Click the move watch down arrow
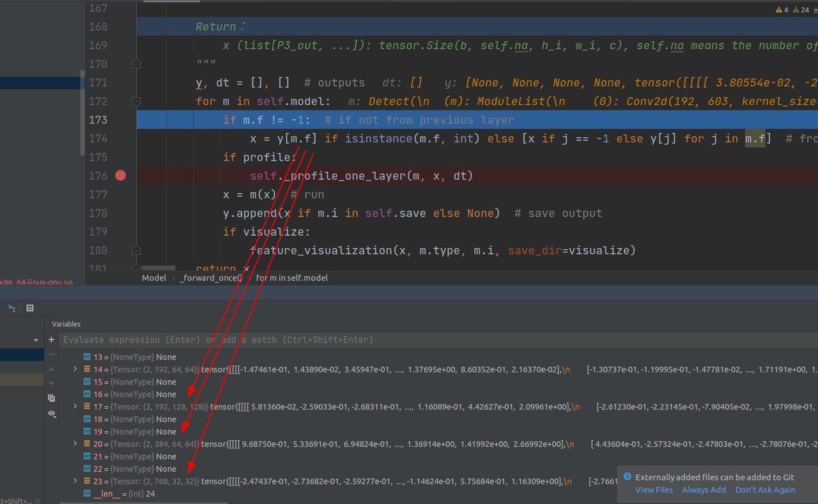818x504 pixels. pyautogui.click(x=52, y=383)
